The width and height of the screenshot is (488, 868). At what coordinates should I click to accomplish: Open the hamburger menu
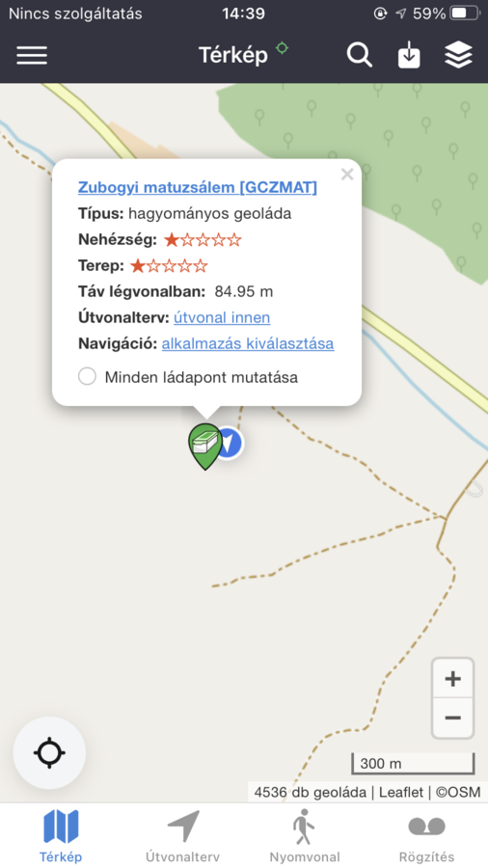(32, 55)
